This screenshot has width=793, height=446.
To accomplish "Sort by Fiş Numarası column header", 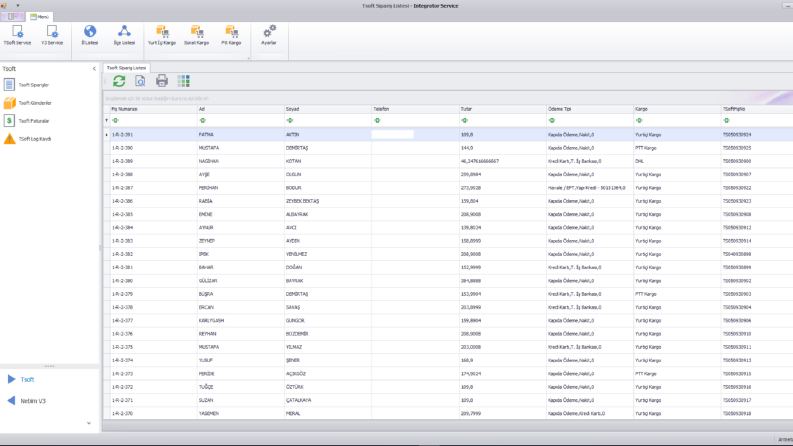I will [153, 109].
